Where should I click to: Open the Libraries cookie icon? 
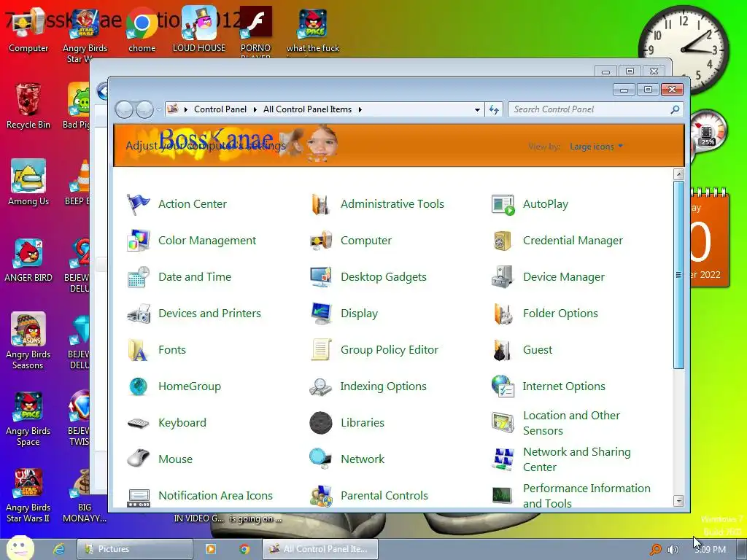point(321,423)
